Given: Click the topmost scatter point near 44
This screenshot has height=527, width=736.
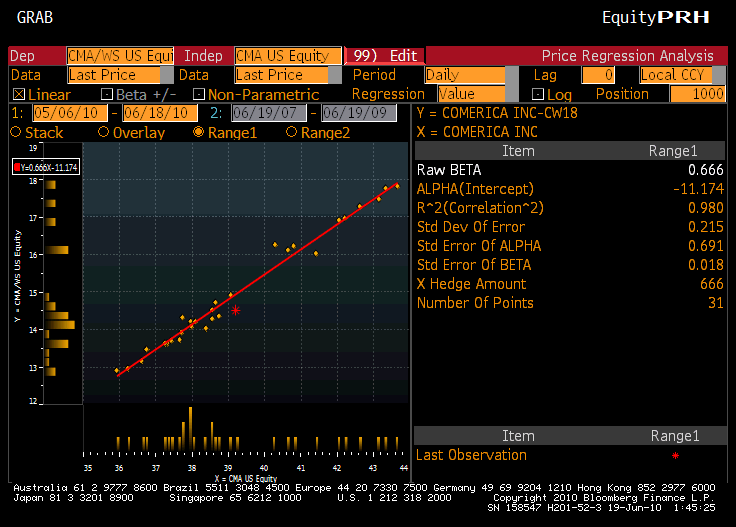Looking at the screenshot, I should click(397, 186).
